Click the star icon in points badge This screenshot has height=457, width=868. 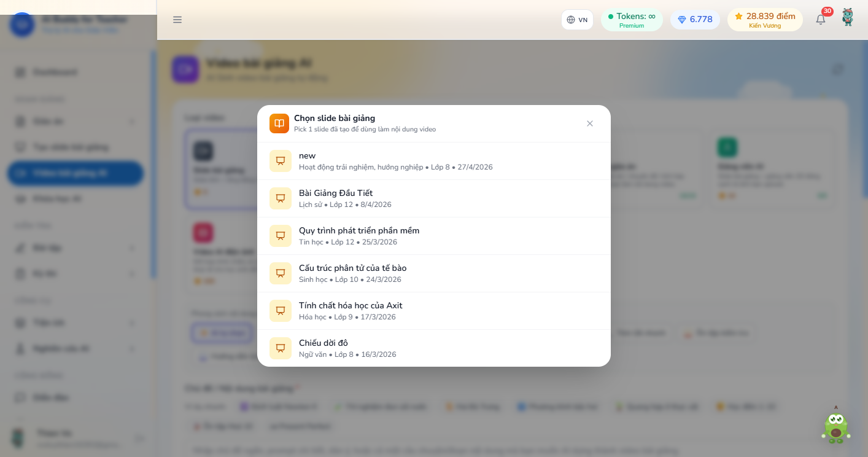point(739,17)
